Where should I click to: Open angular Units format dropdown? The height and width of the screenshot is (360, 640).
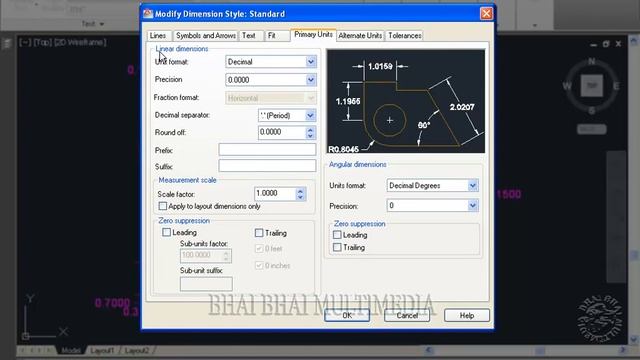pos(473,186)
